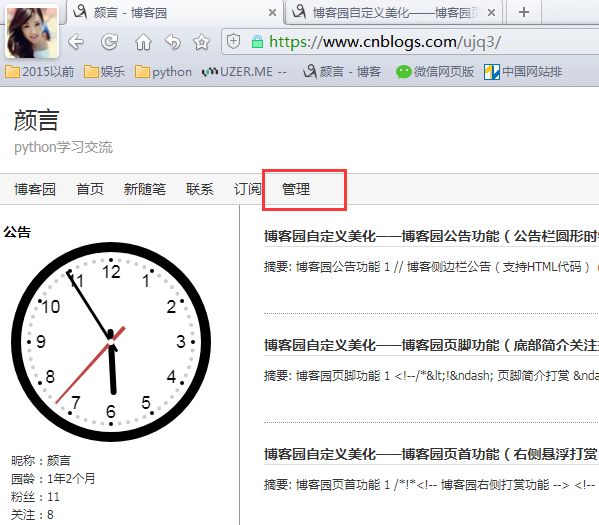Open the user avatar photo in browser corner
The image size is (599, 525).
(32, 32)
